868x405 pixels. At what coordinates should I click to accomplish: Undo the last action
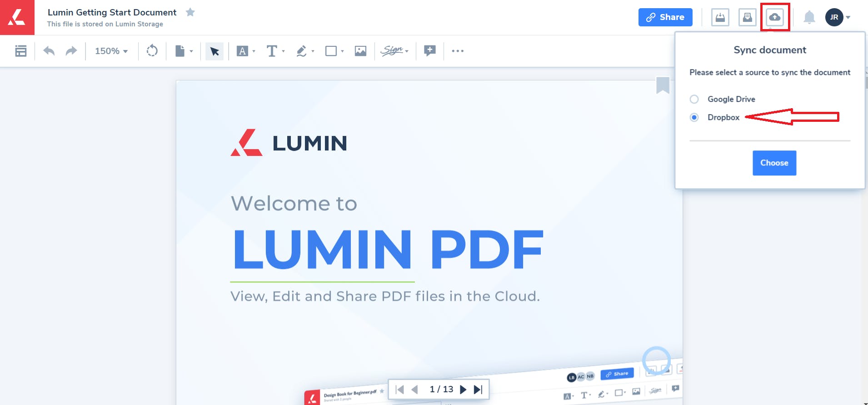point(49,51)
